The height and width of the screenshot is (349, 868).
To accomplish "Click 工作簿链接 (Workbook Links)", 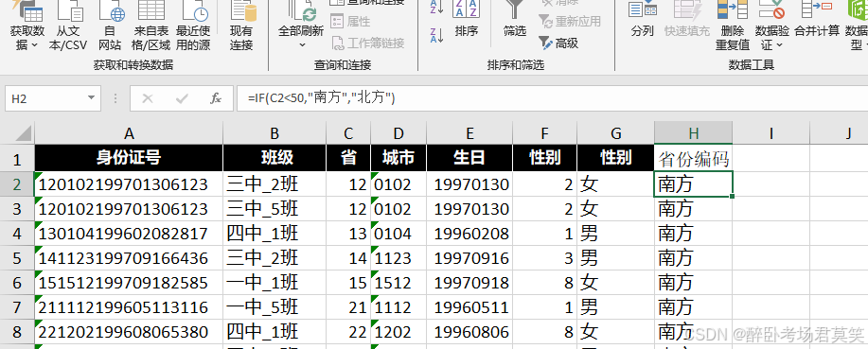I will (368, 43).
